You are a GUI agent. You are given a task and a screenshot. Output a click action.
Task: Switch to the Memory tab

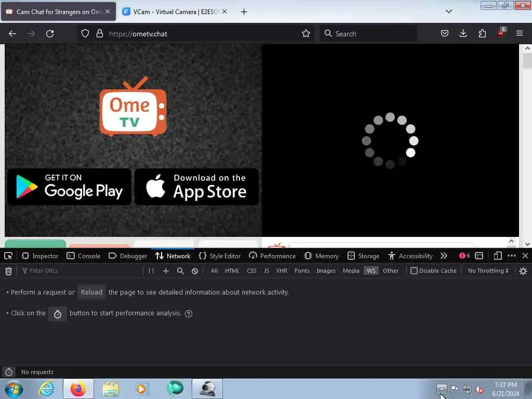click(321, 256)
